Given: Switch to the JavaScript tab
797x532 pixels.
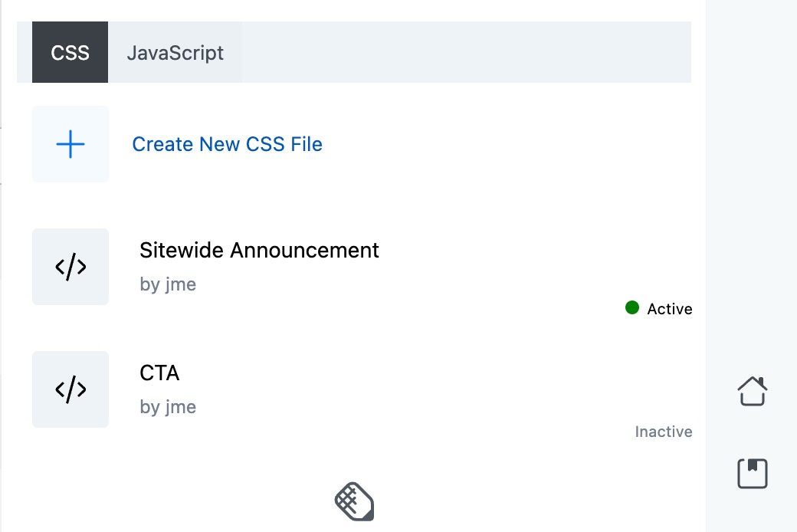Looking at the screenshot, I should tap(175, 52).
